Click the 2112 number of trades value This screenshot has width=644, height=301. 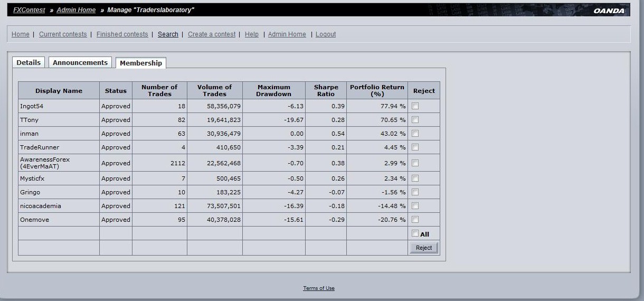coord(178,163)
